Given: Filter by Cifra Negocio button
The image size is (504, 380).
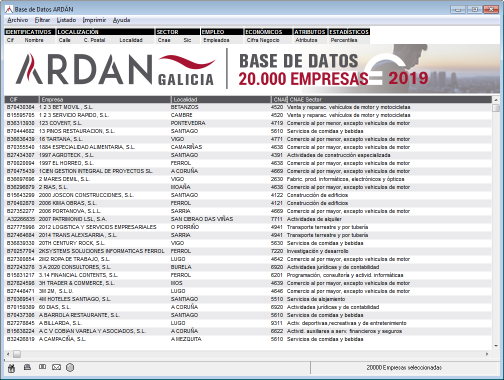Looking at the screenshot, I should coord(263,40).
